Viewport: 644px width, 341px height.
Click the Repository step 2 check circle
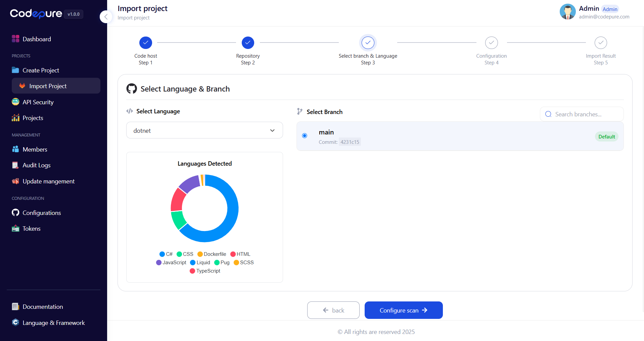pos(248,43)
